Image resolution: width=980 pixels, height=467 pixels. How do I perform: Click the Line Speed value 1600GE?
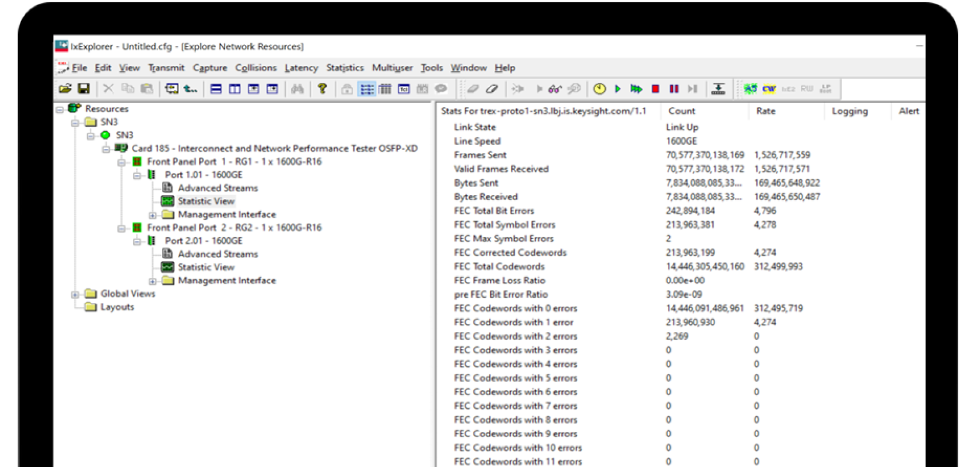pos(681,141)
